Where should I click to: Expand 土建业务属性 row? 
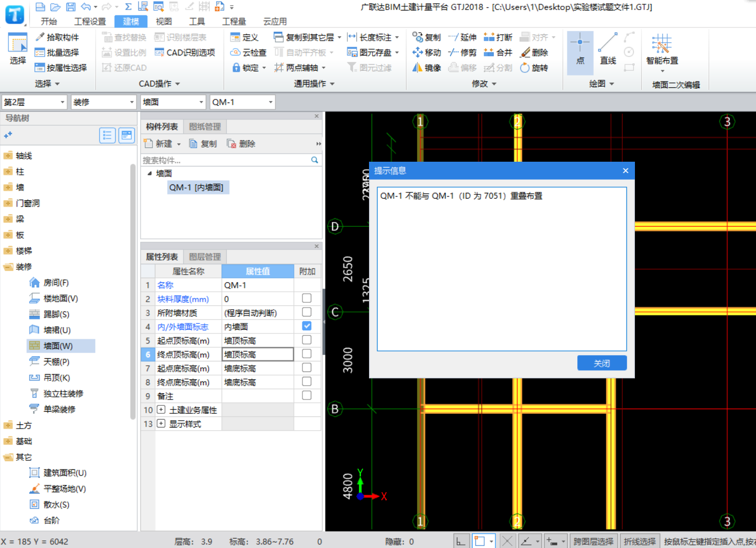pos(161,410)
